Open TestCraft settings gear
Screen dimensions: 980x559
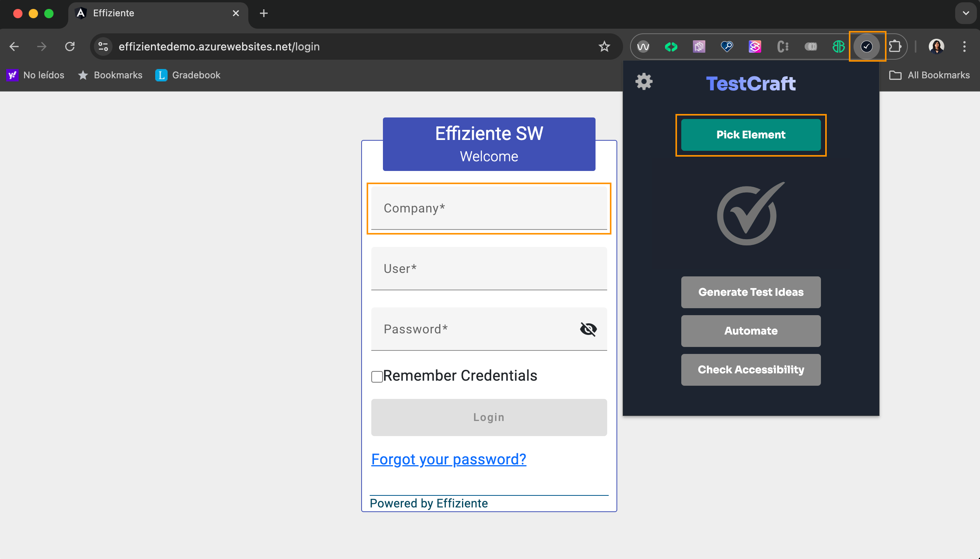tap(644, 82)
